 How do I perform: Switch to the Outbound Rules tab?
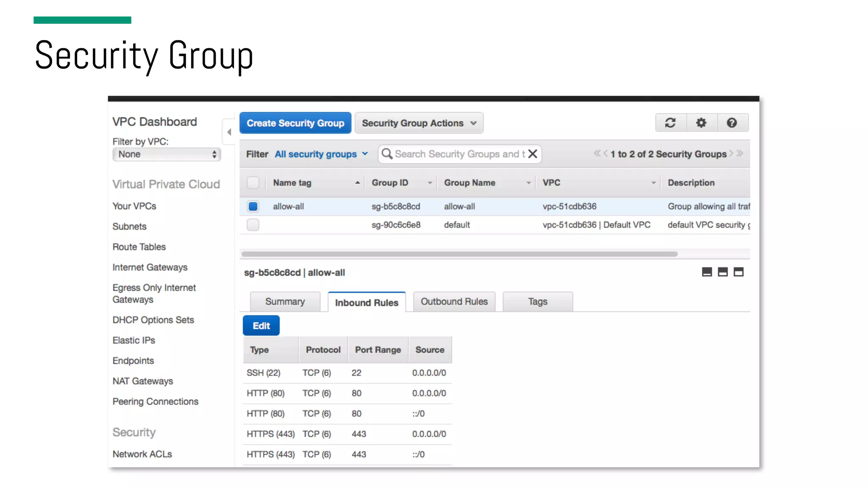(454, 302)
